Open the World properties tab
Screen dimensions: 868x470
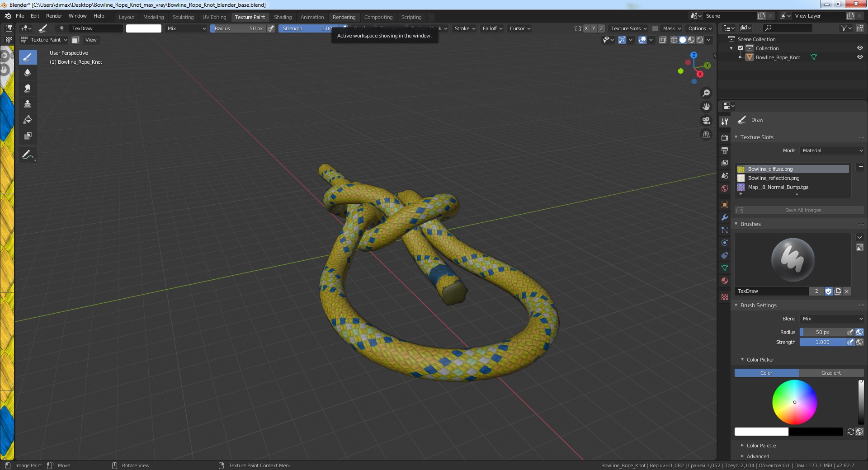(x=725, y=188)
